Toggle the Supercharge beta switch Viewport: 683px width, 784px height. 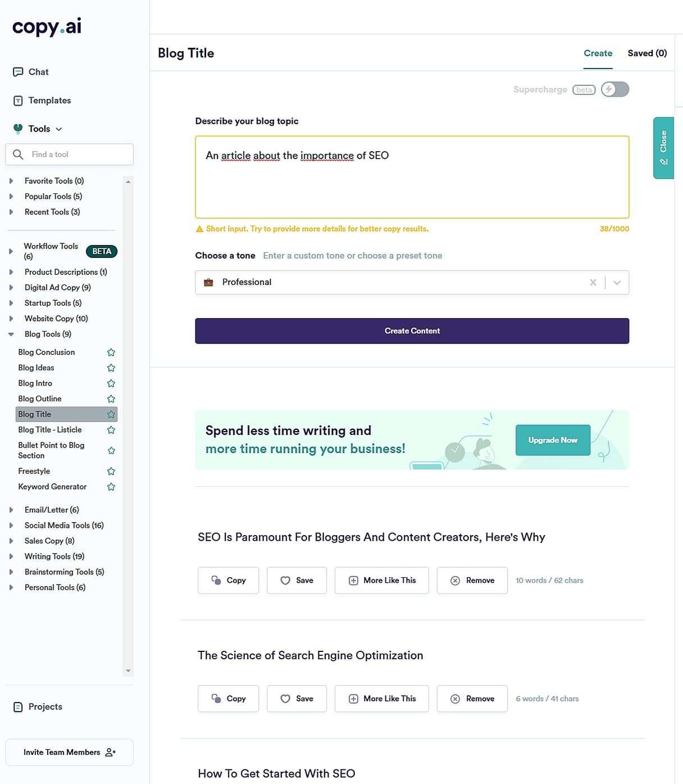[615, 89]
